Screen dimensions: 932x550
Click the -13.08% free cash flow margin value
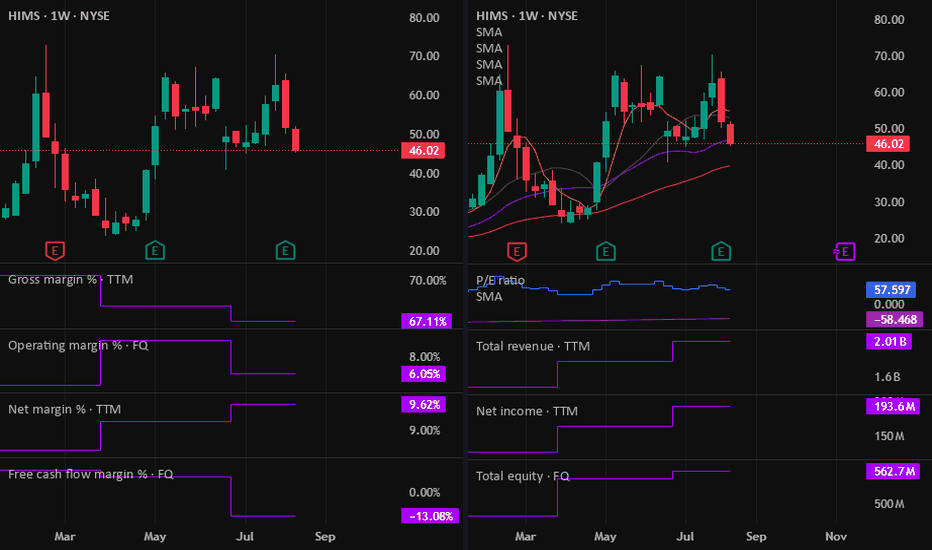click(430, 516)
